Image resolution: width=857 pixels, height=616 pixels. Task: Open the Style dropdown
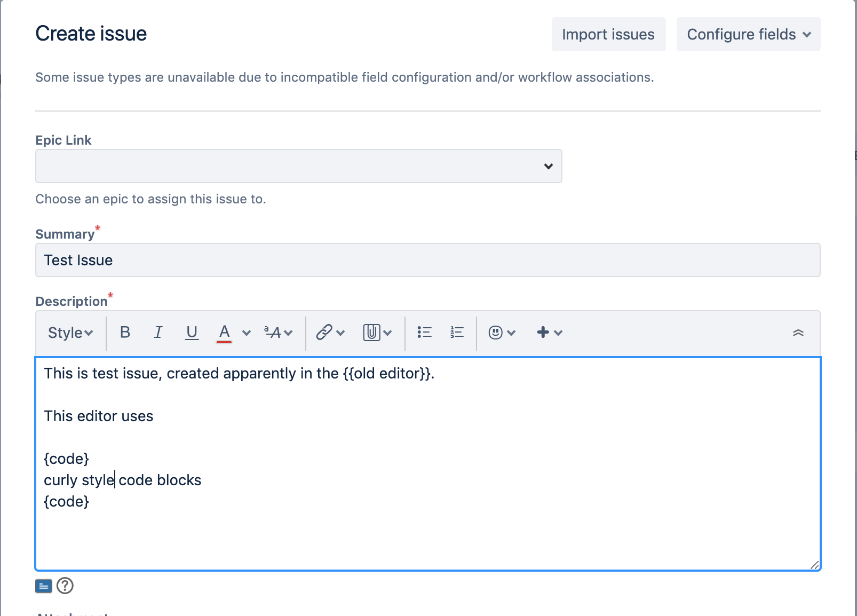point(70,333)
